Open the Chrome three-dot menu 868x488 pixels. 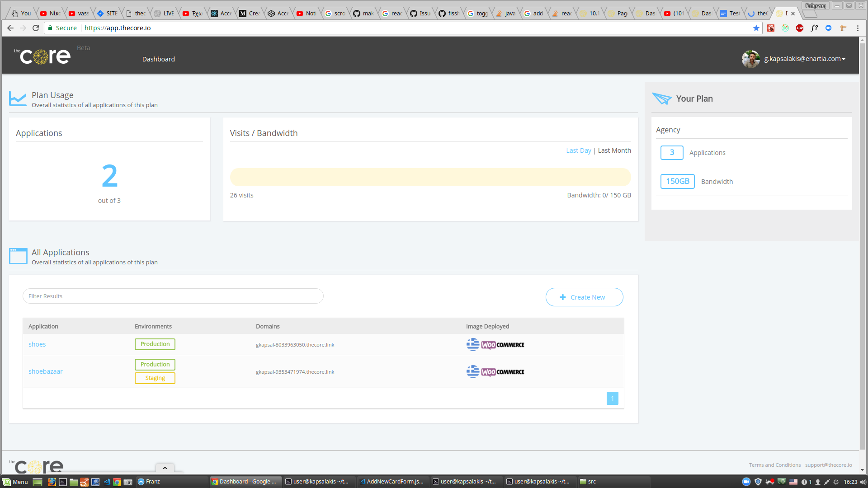pos(858,28)
